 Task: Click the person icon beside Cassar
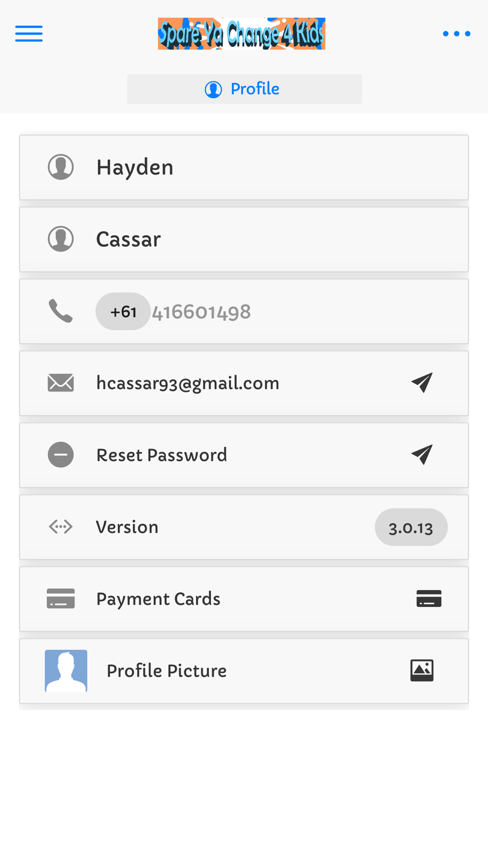tap(61, 239)
